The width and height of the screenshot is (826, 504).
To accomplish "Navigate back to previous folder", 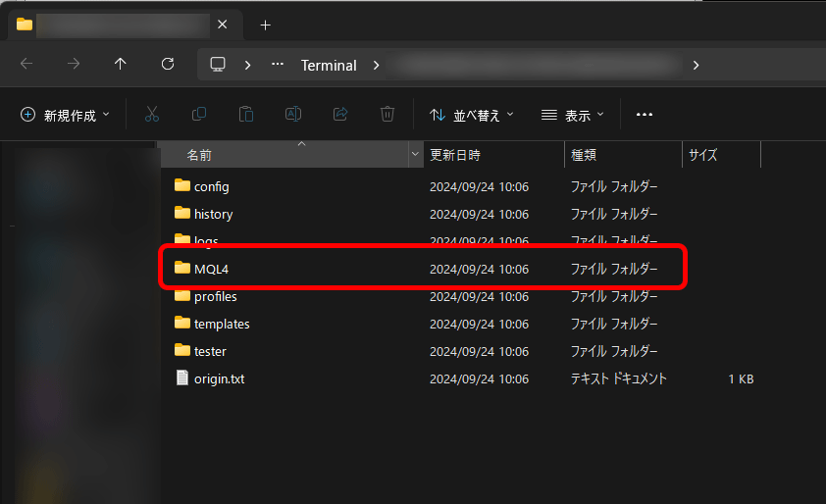I will (26, 65).
